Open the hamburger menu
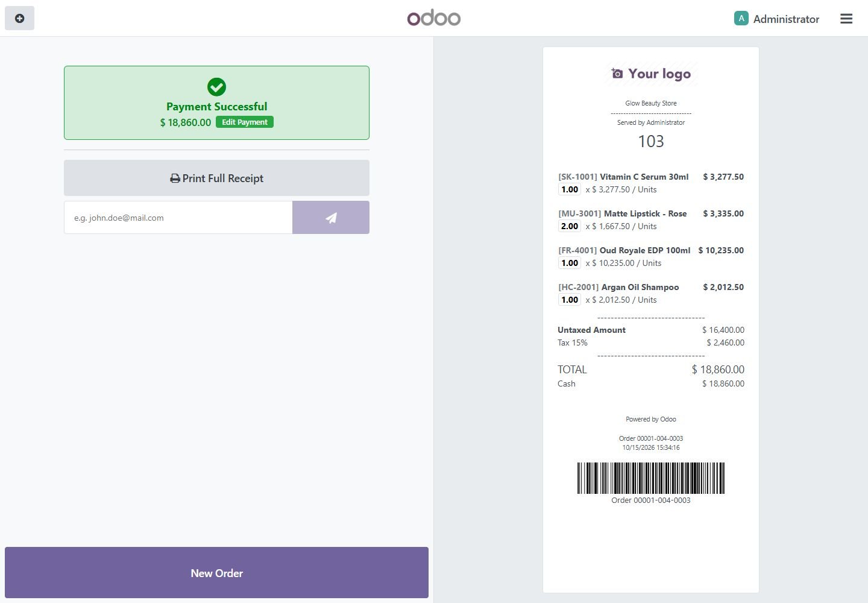The height and width of the screenshot is (603, 868). pos(846,19)
